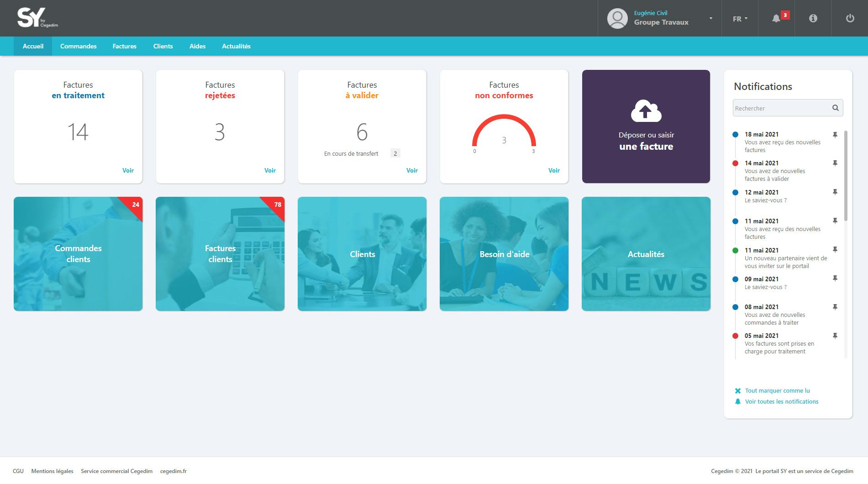Open the FR language dropdown
The width and height of the screenshot is (868, 484).
(739, 19)
